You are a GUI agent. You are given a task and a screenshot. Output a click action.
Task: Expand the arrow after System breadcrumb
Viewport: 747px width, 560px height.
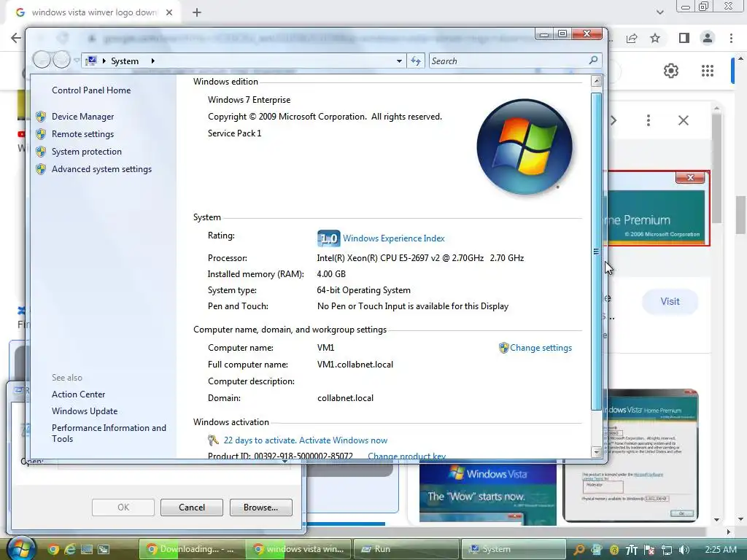click(x=153, y=61)
